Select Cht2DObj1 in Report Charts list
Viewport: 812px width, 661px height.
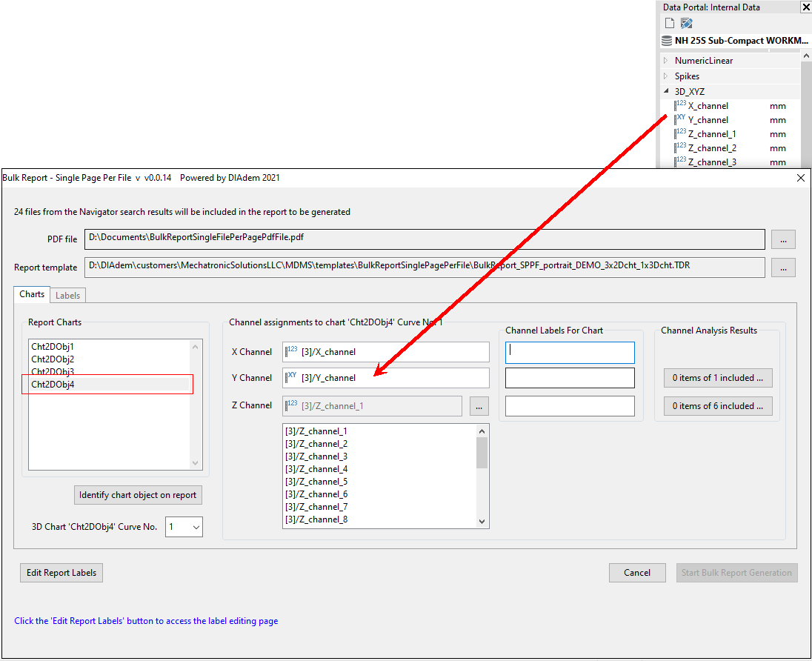[x=53, y=346]
